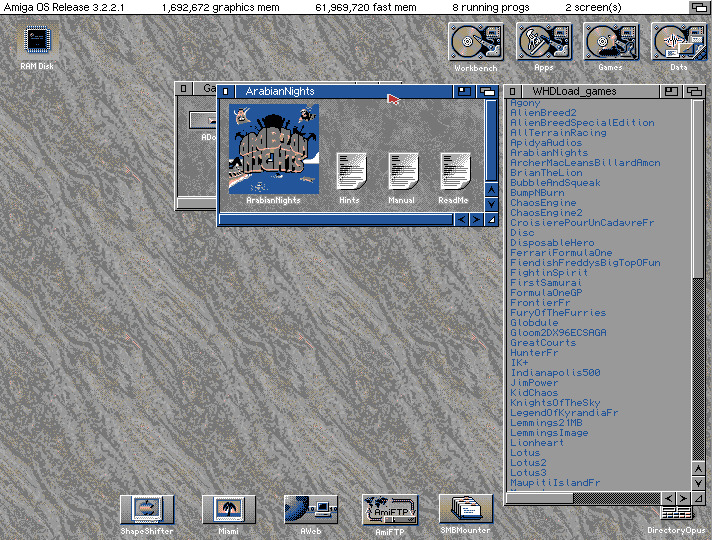Screen dimensions: 712x540
Task: Click WHDLoad_games scroll down arrow
Action: (698, 483)
